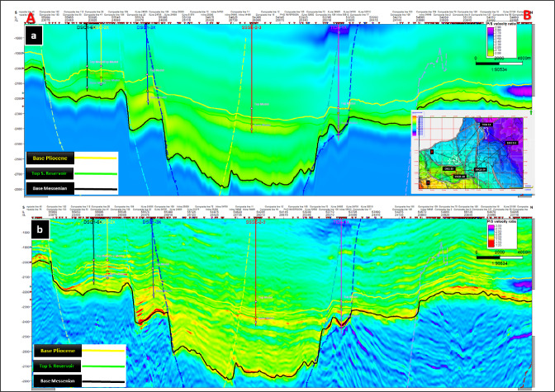Click black Base Messenian line swatch in panel a
This screenshot has height=392, width=555.
(x=96, y=189)
